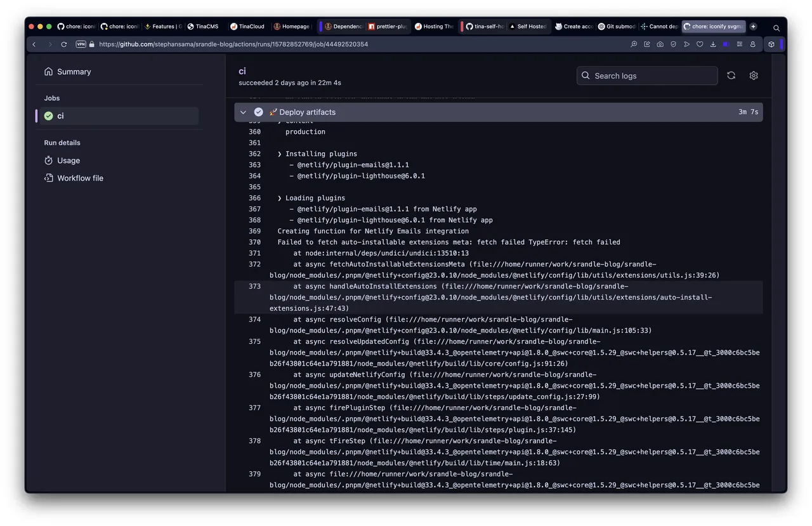Click log line number 360

254,132
